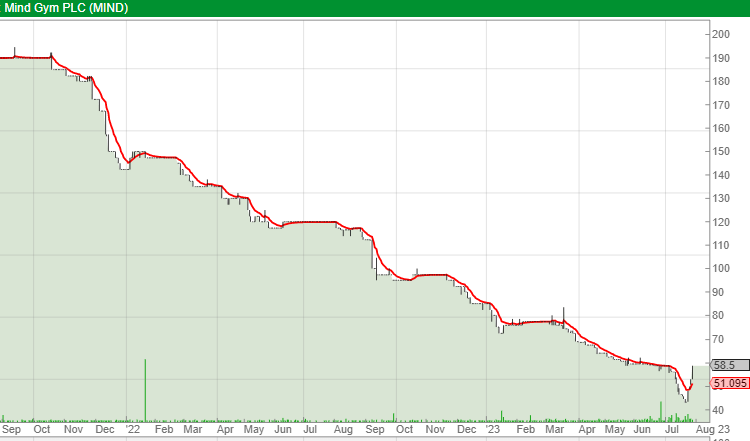The width and height of the screenshot is (750, 441).
Task: Click the '22 year marker on time axis
Action: [x=132, y=429]
